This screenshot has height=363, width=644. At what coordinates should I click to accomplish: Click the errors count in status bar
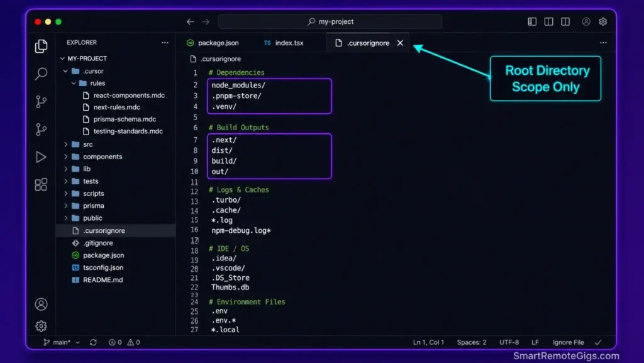click(x=115, y=342)
